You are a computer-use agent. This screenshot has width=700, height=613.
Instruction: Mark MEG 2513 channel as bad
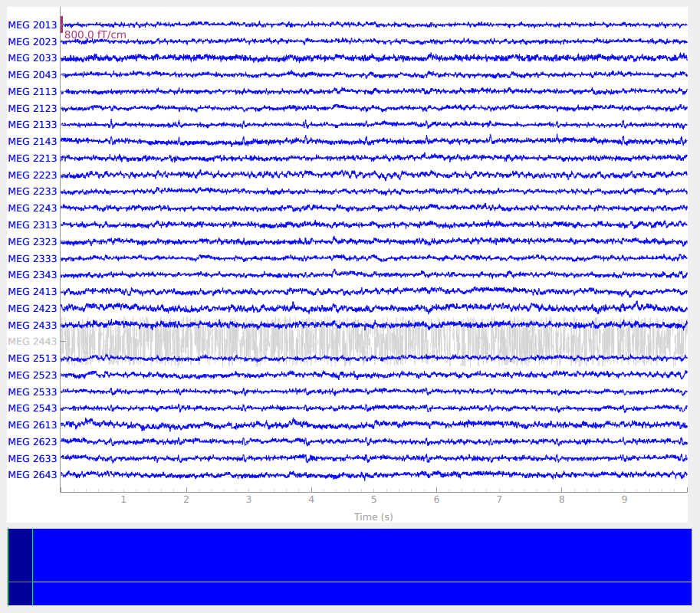[32, 359]
